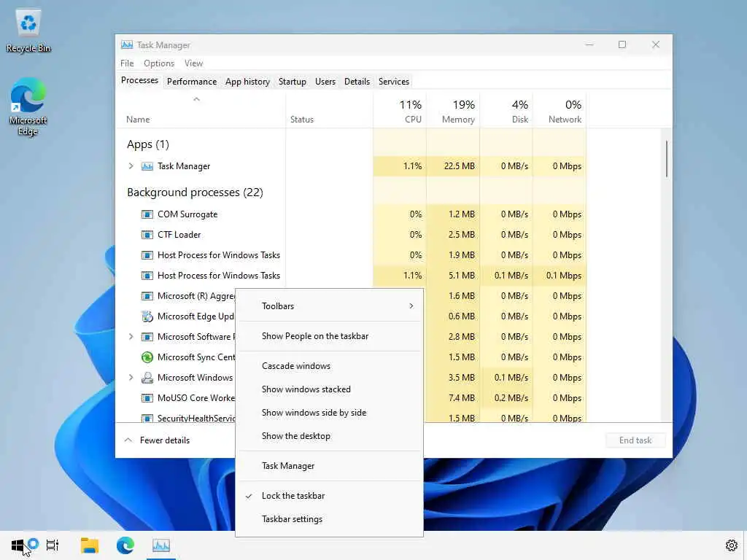The width and height of the screenshot is (747, 560).
Task: Switch to the App history tab
Action: 247,82
